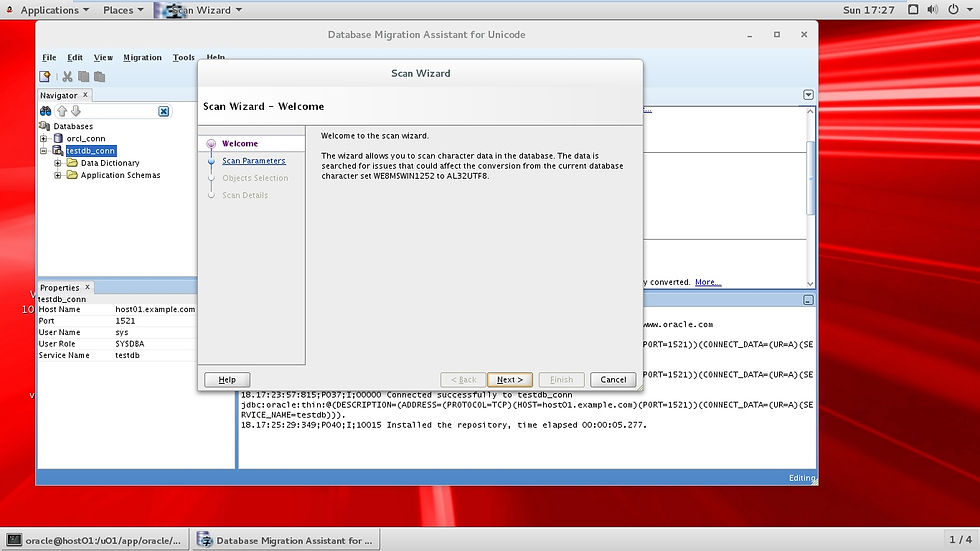This screenshot has width=980, height=551.
Task: Open the Edit menu
Action: point(75,57)
